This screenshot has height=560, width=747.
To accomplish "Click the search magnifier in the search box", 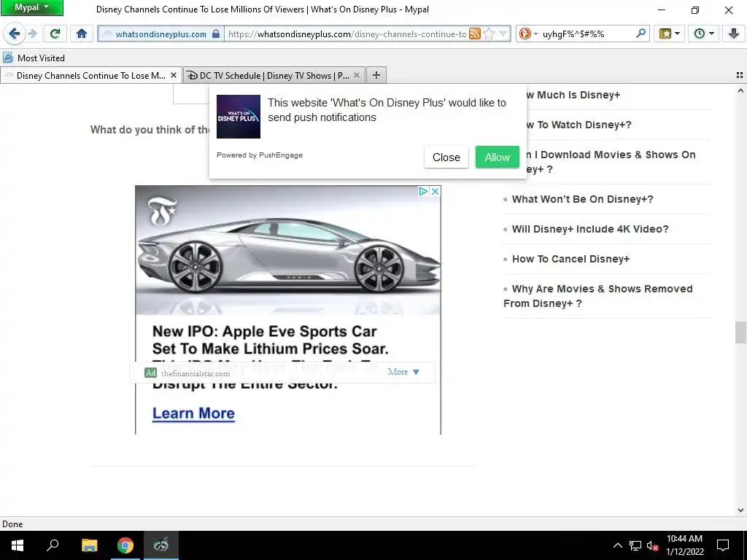I will [x=640, y=34].
